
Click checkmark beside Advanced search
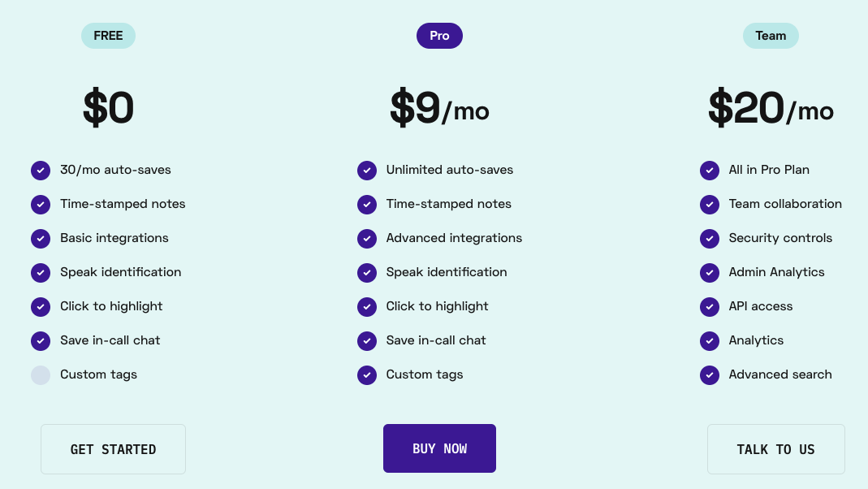click(710, 375)
